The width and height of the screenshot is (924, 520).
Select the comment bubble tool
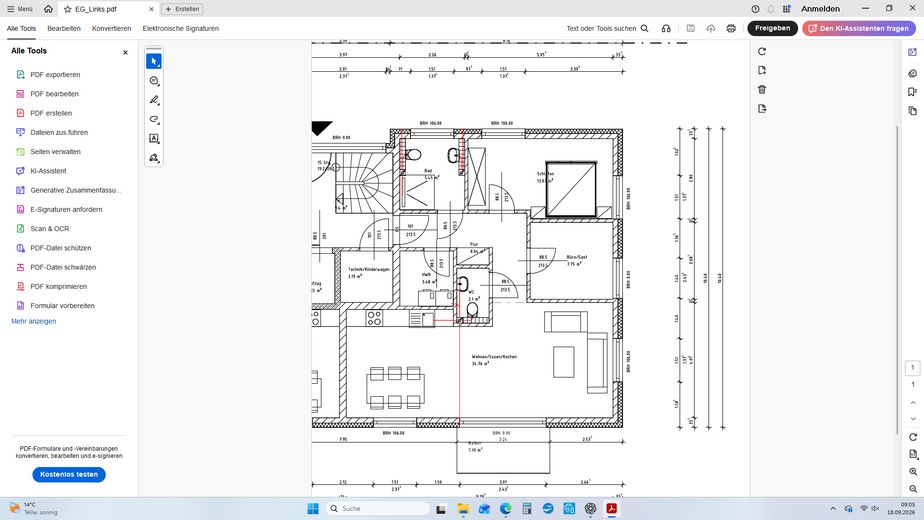(154, 81)
